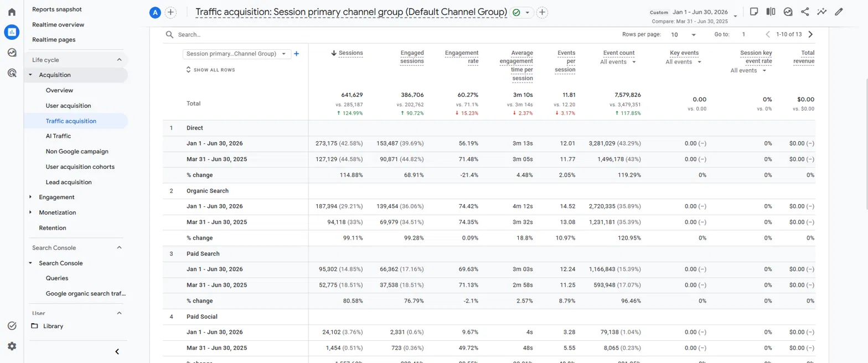Open User acquisition report
The image size is (868, 363).
(69, 106)
